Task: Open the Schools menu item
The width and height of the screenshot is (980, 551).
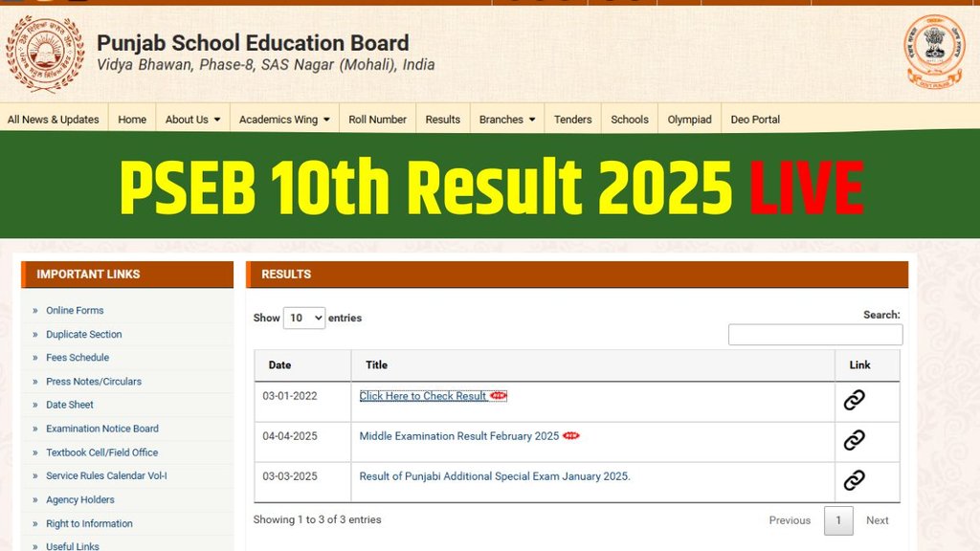Action: [630, 120]
